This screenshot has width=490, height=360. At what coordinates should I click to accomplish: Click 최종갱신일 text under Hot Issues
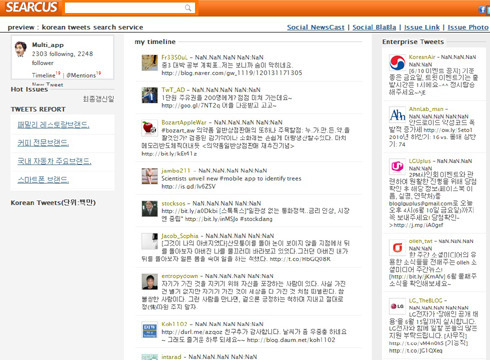[98, 99]
